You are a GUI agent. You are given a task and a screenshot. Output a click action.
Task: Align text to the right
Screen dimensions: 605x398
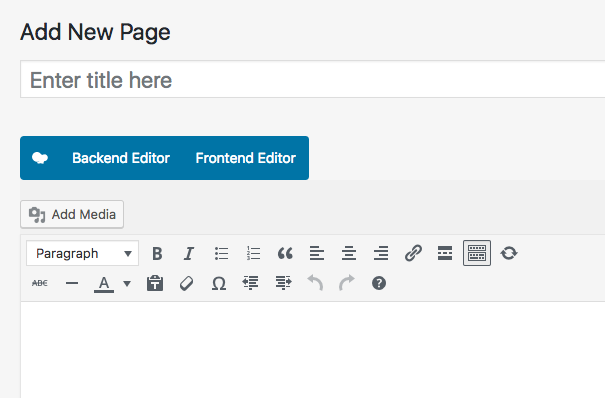381,253
